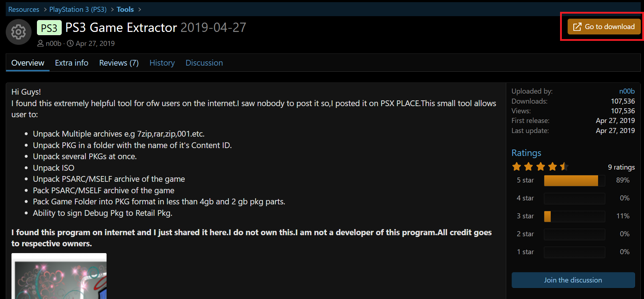The height and width of the screenshot is (299, 644).
Task: Click the PS3 prefix label badge
Action: coord(49,28)
